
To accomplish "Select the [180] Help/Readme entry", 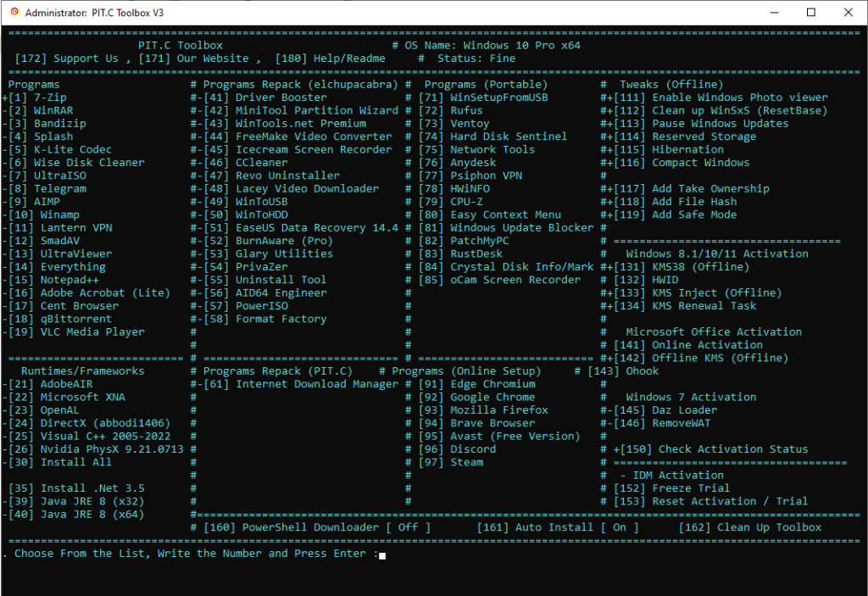I will (x=331, y=58).
